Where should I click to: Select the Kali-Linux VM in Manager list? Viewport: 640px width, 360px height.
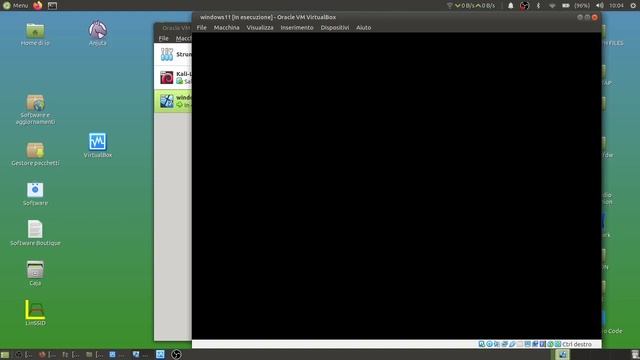pyautogui.click(x=173, y=78)
